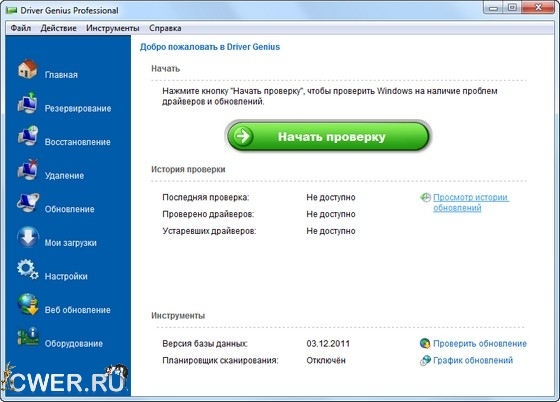Click the Восстановление restore icon
Image resolution: width=560 pixels, height=402 pixels.
28,136
